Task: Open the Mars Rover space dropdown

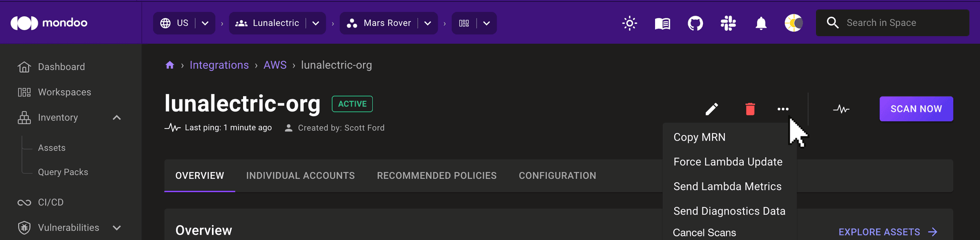Action: tap(428, 23)
